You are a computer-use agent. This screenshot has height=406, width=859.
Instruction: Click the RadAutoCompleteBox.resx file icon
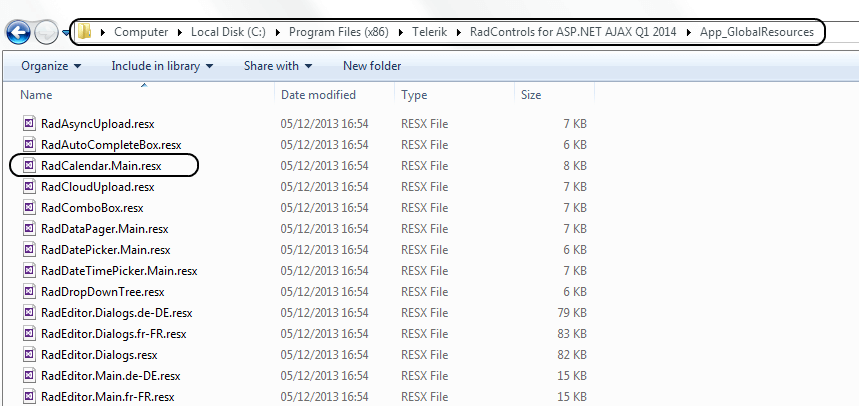[30, 145]
